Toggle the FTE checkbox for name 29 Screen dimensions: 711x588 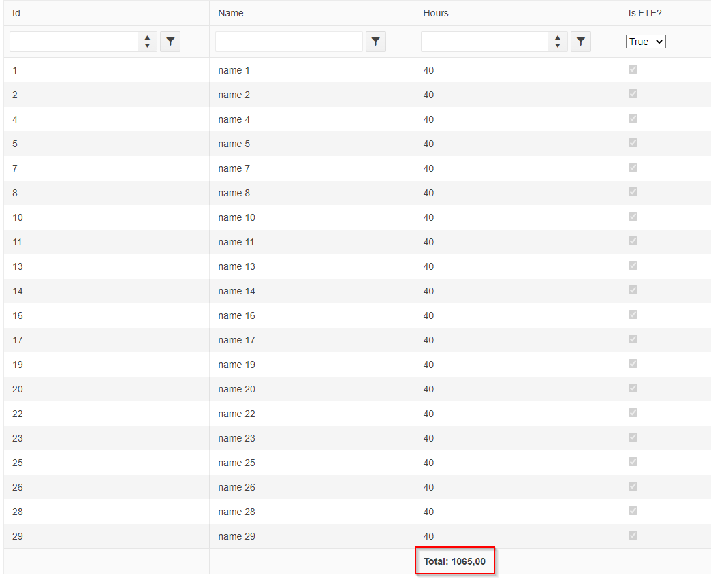coord(633,535)
